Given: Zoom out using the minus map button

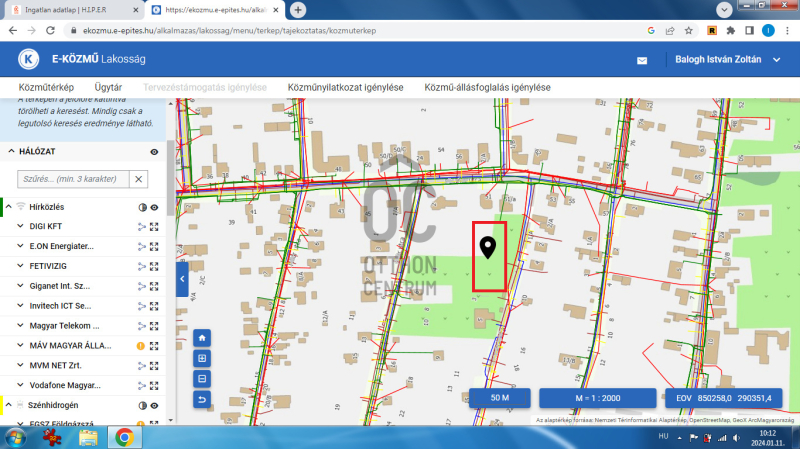Looking at the screenshot, I should point(202,379).
